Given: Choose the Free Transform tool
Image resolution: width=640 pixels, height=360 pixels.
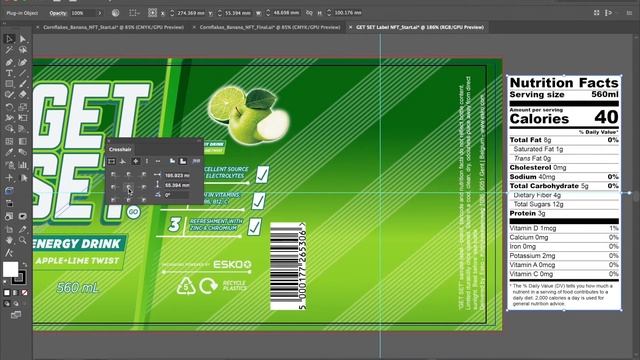Looking at the screenshot, I should (x=22, y=118).
